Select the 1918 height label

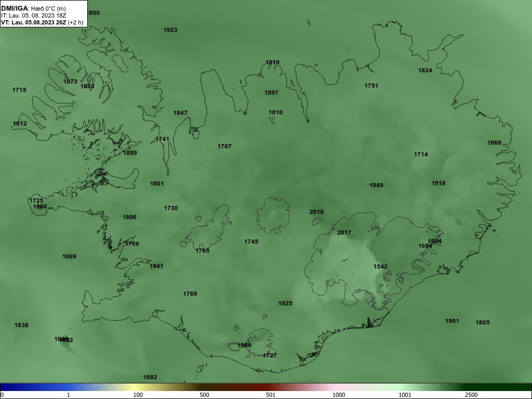click(x=438, y=183)
